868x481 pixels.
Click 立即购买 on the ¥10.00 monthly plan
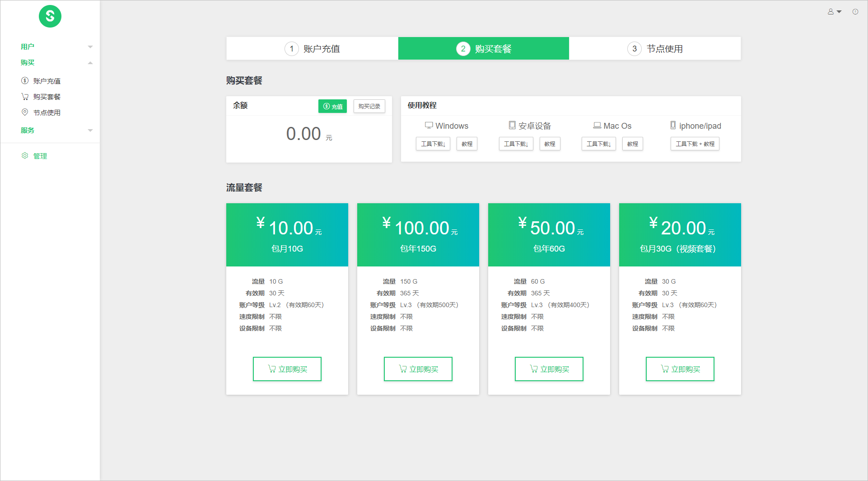tap(287, 369)
